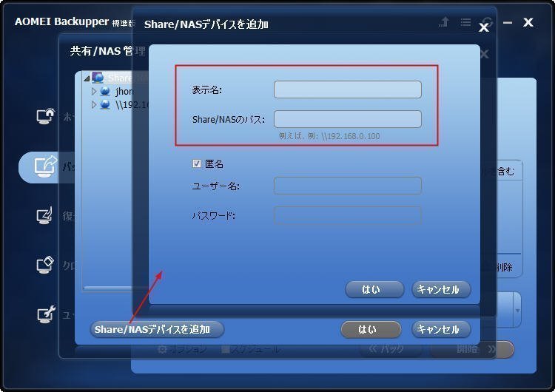Select the jhon network device icon

(x=105, y=91)
